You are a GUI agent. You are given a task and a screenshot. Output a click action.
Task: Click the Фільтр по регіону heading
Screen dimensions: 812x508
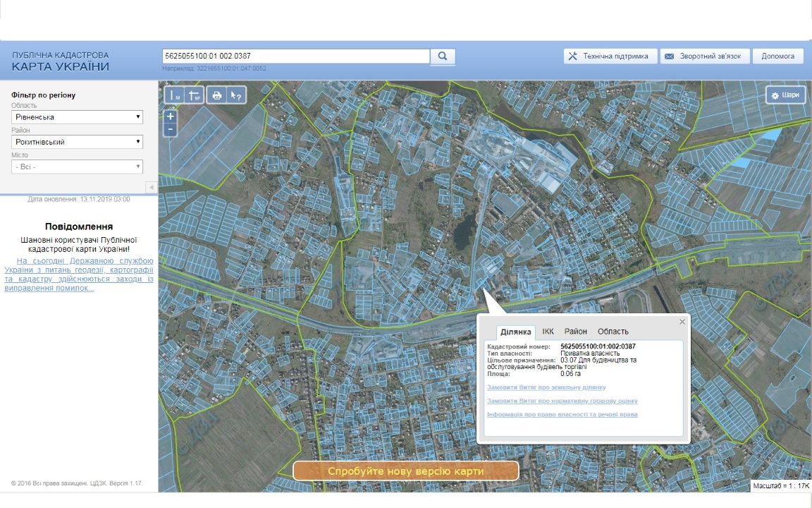[x=44, y=95]
